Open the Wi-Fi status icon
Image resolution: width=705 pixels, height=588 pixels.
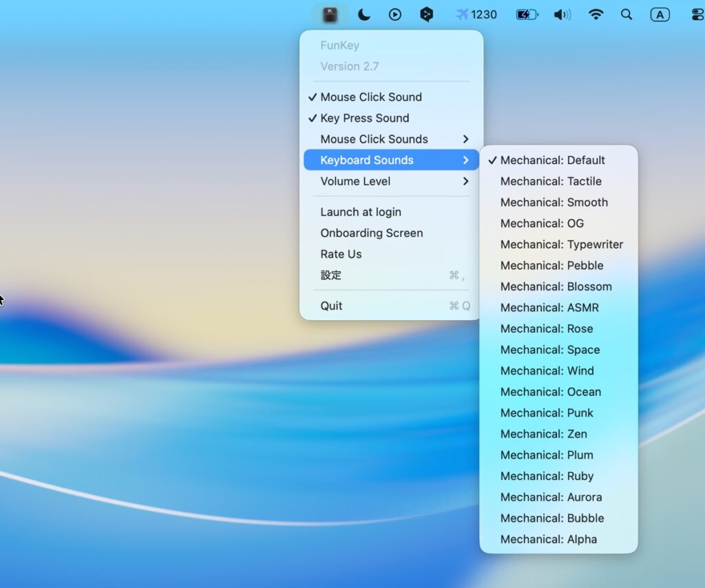click(x=596, y=14)
